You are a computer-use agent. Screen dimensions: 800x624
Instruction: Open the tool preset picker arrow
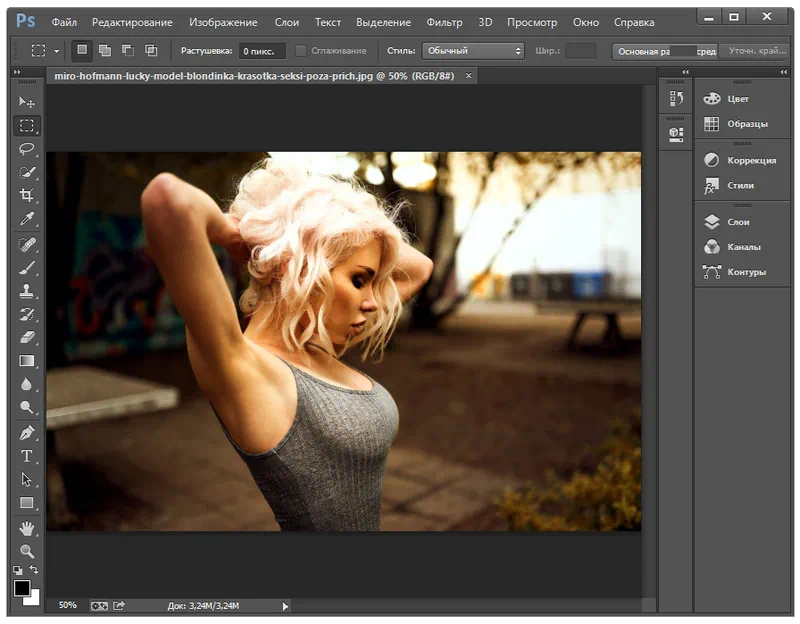click(57, 51)
